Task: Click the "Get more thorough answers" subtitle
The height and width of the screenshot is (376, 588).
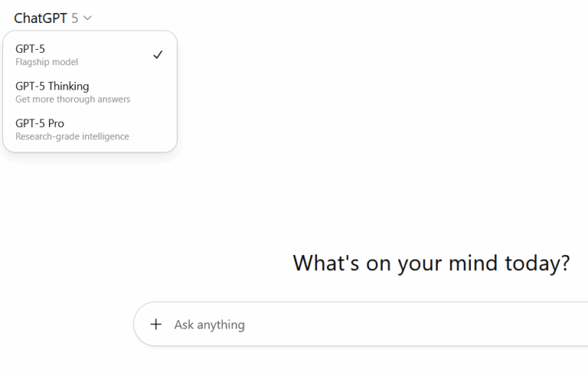Action: 73,100
